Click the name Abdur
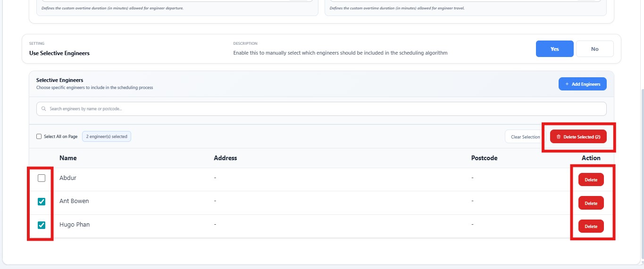644x269 pixels. 68,178
